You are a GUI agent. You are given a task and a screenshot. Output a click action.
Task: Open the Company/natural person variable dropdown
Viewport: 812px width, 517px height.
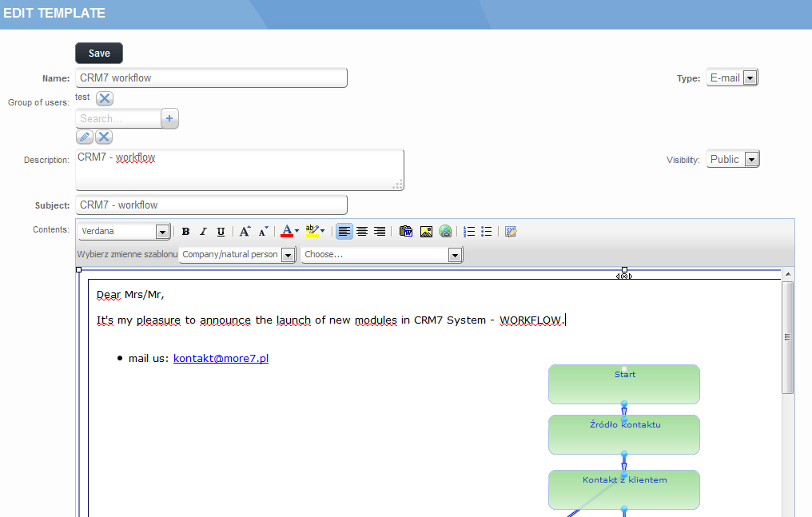(237, 255)
